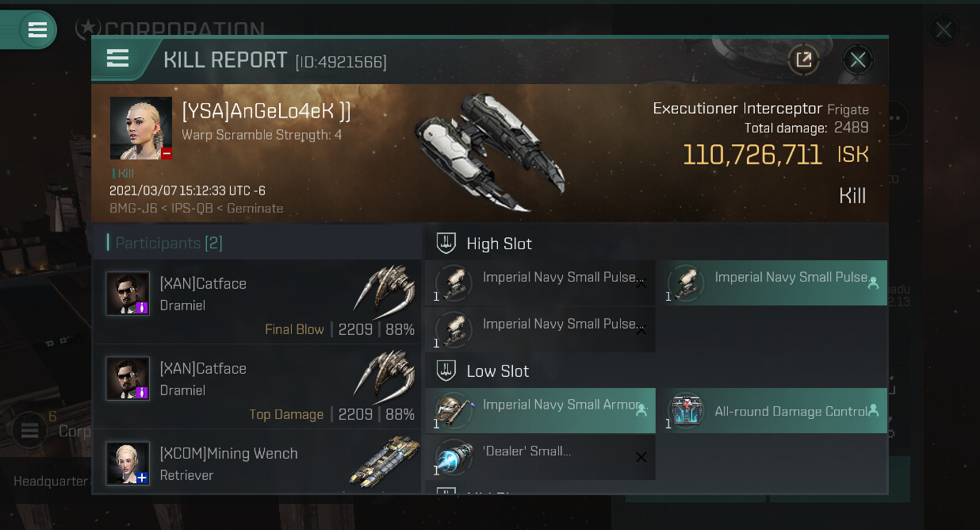
Task: View AnGeLo4eK pilot portrait
Action: [x=141, y=129]
